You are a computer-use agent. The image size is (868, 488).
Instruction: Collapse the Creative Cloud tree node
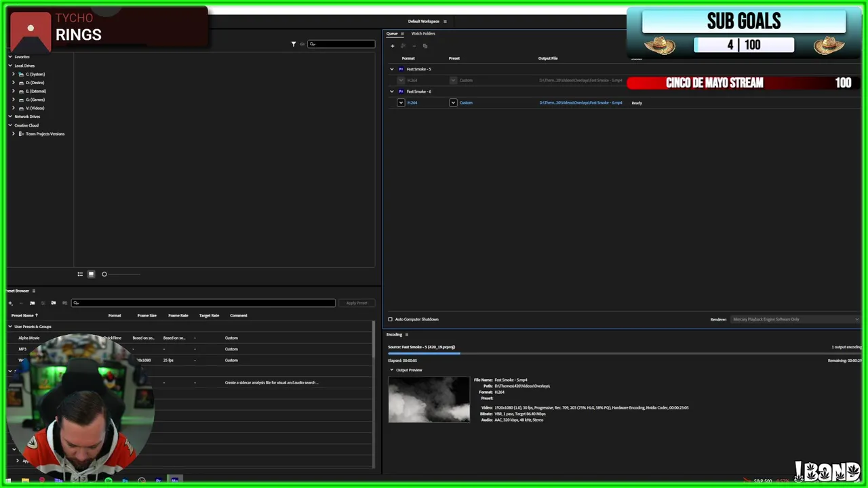(x=10, y=125)
